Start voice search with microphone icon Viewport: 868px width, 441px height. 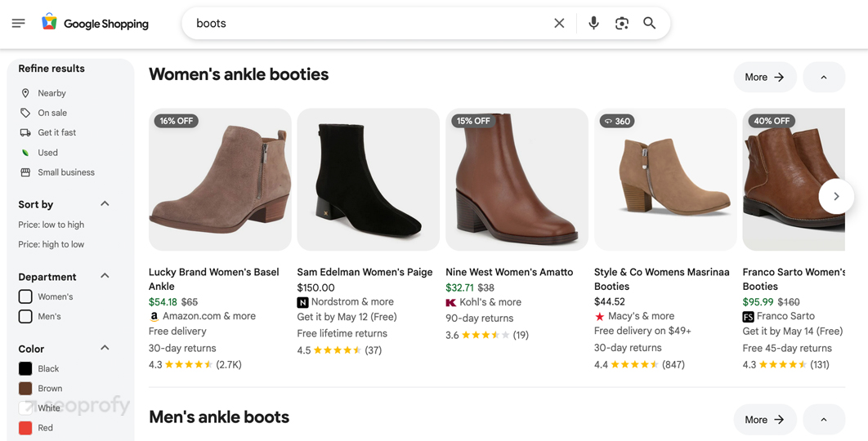[x=593, y=23]
